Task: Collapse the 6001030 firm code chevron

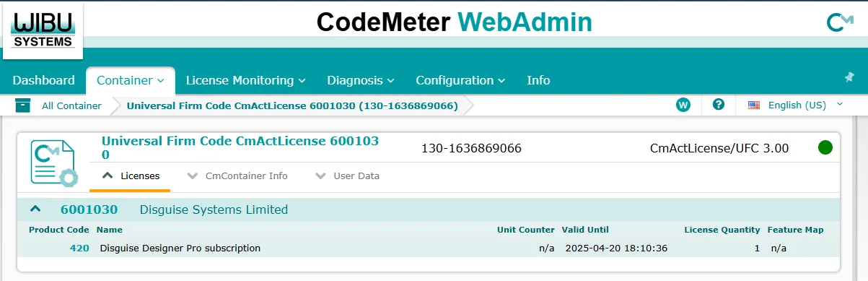Action: click(x=35, y=209)
